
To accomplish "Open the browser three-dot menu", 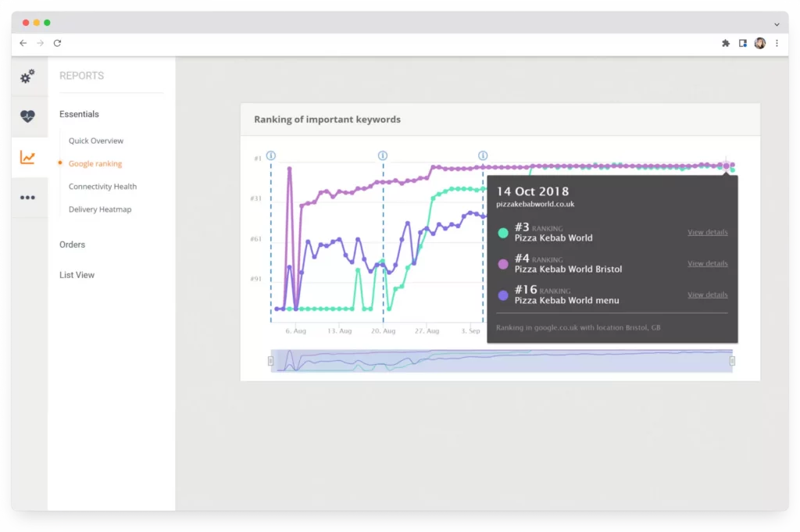I will tap(777, 43).
